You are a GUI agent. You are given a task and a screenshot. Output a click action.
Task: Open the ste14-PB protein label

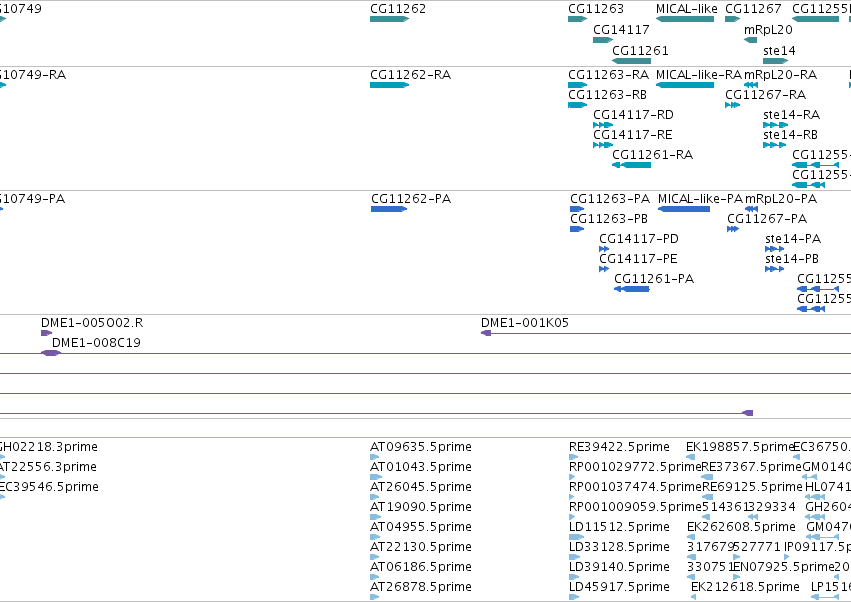(x=792, y=259)
